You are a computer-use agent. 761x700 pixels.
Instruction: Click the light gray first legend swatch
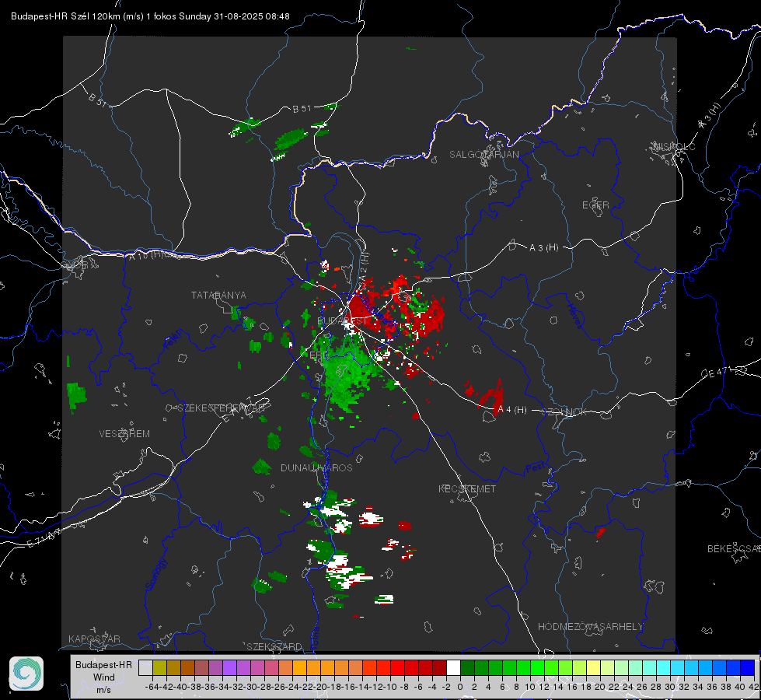tap(145, 668)
